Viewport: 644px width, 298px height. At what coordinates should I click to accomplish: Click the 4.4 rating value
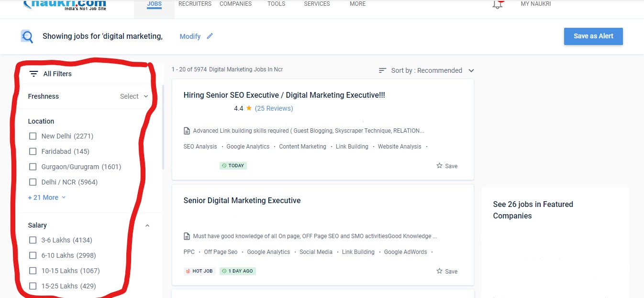239,108
